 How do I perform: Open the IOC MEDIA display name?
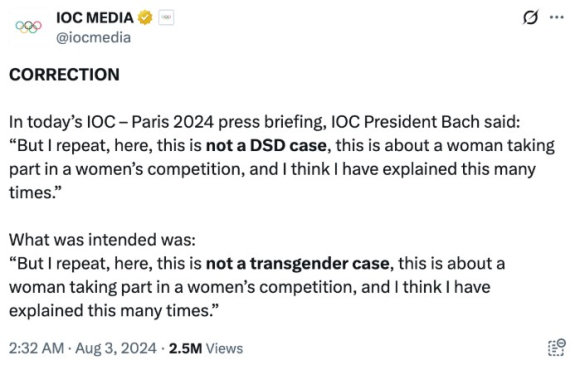point(95,18)
